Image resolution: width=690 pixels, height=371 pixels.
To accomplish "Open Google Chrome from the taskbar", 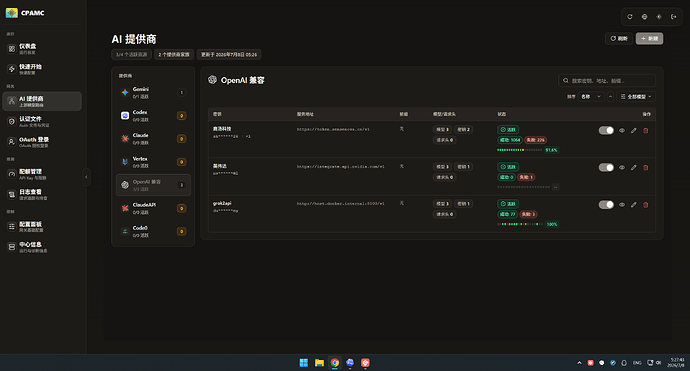I will point(335,363).
